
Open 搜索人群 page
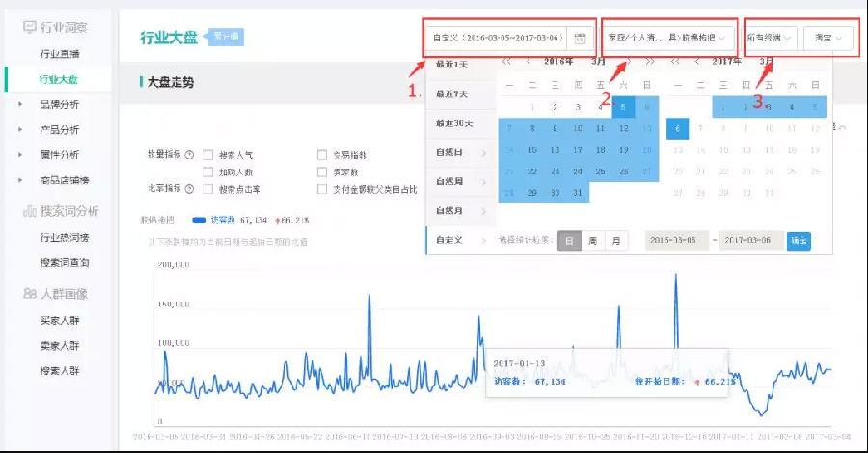tap(60, 371)
